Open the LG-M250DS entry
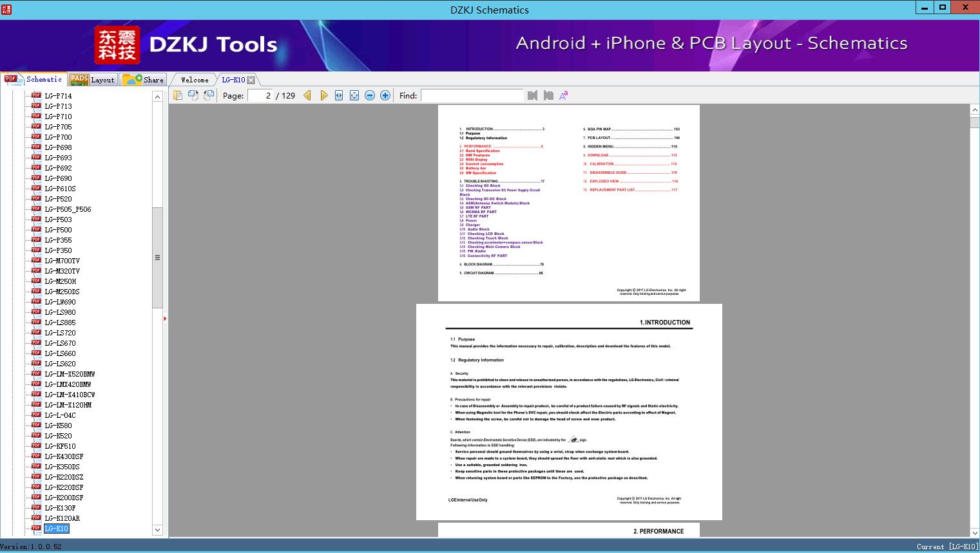 click(62, 292)
